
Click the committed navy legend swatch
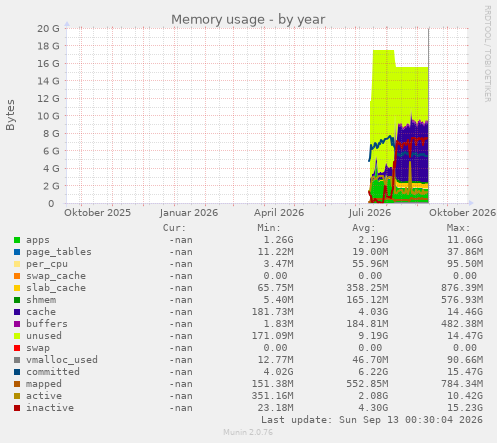(17, 372)
